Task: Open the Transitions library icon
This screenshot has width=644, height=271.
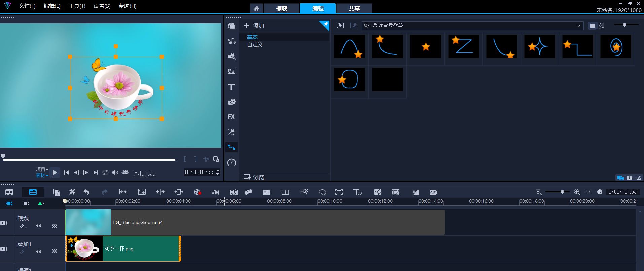Action: click(231, 71)
